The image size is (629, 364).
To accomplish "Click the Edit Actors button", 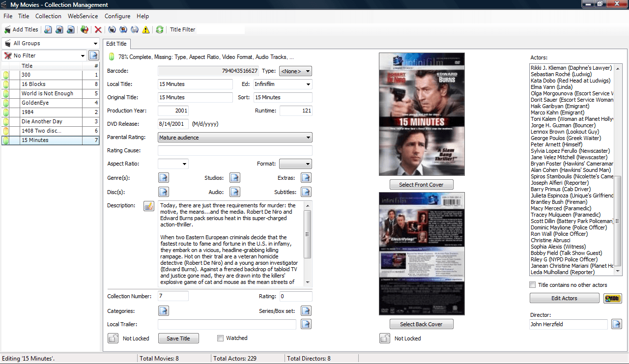I will tap(564, 298).
